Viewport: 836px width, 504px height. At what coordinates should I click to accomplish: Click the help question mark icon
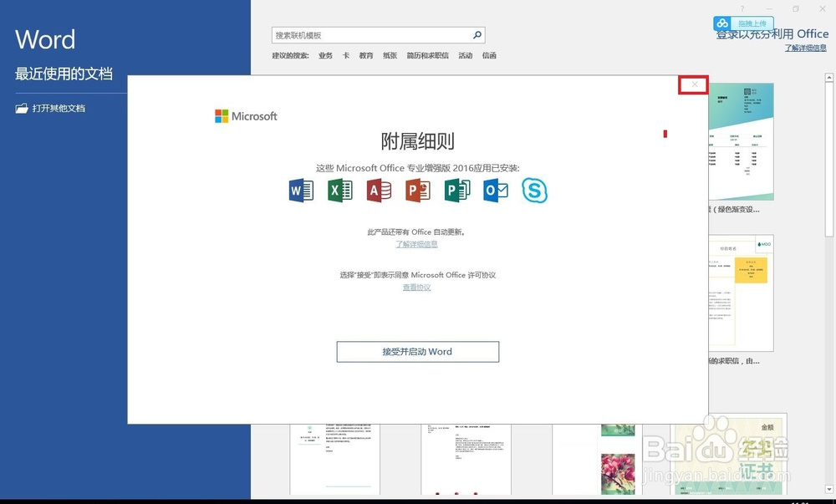(742, 8)
